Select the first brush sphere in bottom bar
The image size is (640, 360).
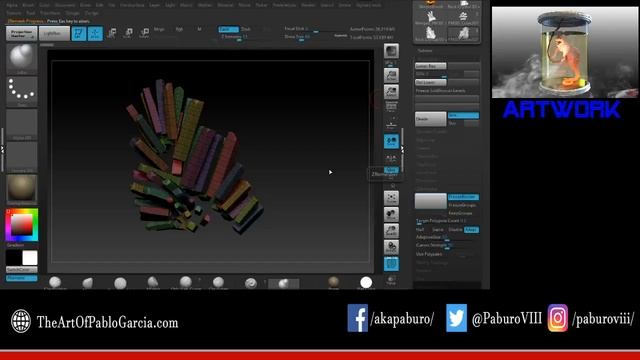point(55,282)
